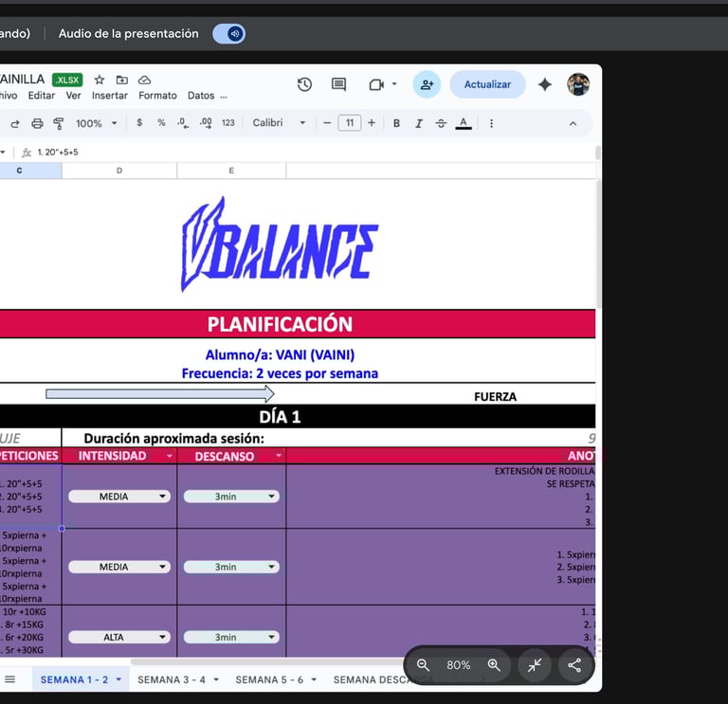Check the cloud save status icon
Viewport: 728px width, 704px height.
pyautogui.click(x=144, y=80)
